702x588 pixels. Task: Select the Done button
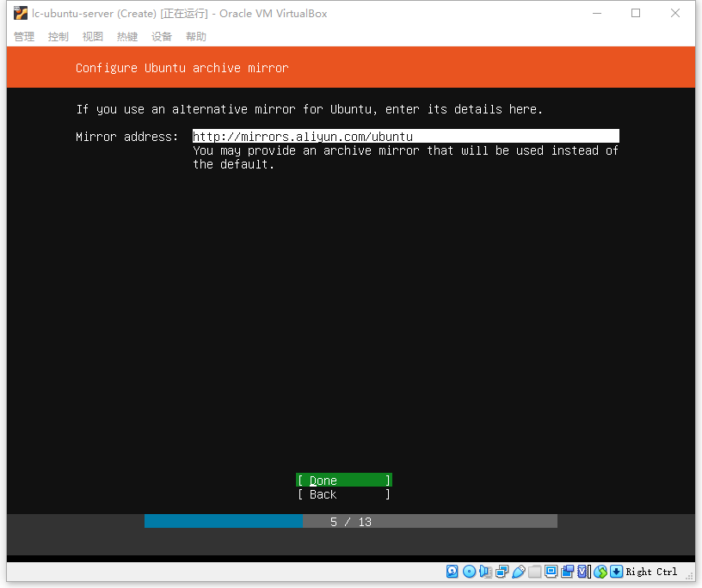[x=344, y=481]
